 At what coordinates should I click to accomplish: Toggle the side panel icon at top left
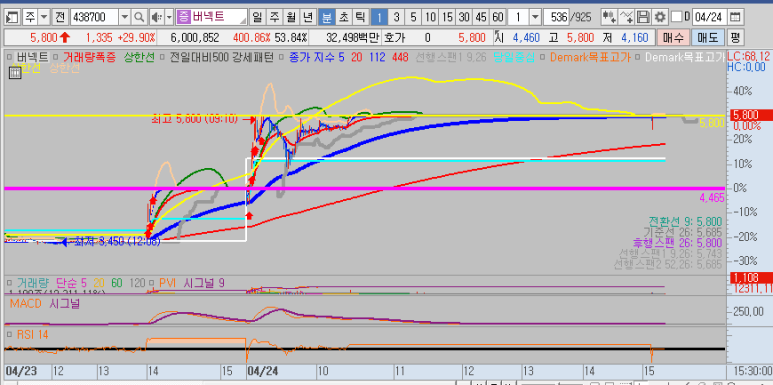tap(13, 17)
